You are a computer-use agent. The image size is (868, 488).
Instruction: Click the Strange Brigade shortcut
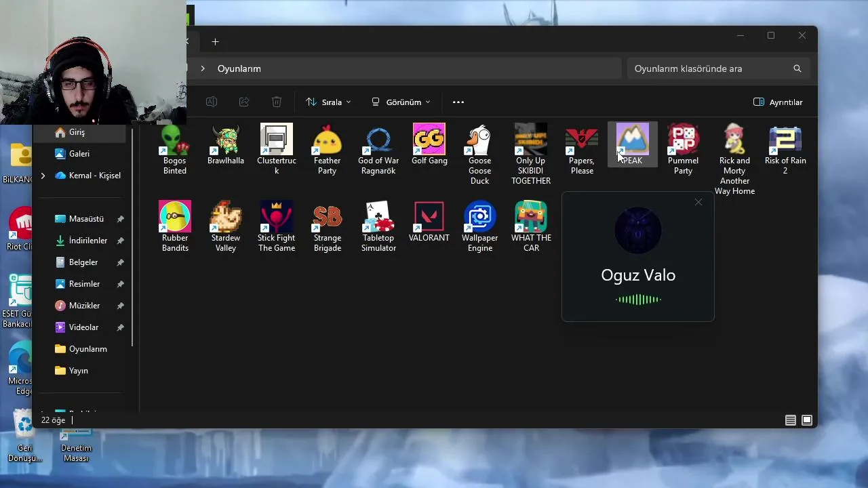327,227
